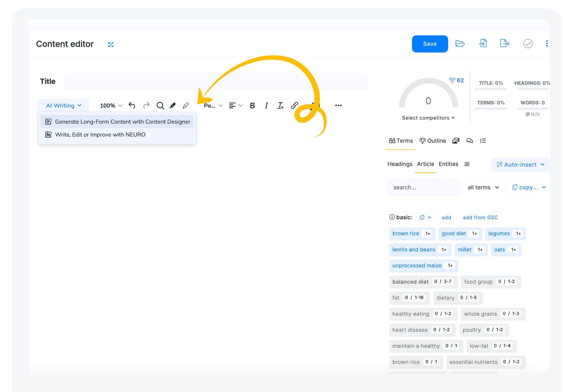
Task: Select the filled highlighter marker tool
Action: click(173, 105)
